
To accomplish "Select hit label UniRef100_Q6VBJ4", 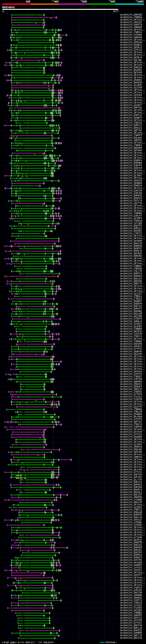I will point(131,58).
